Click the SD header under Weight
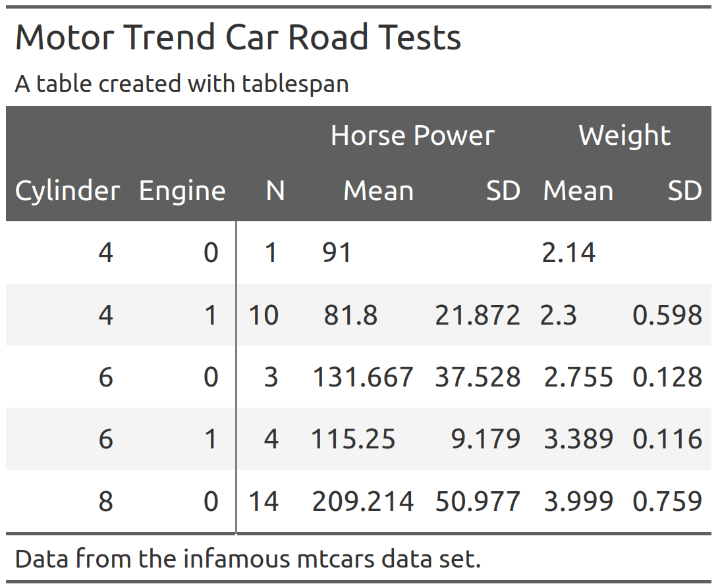Viewport: 720px width, 588px height. [684, 191]
